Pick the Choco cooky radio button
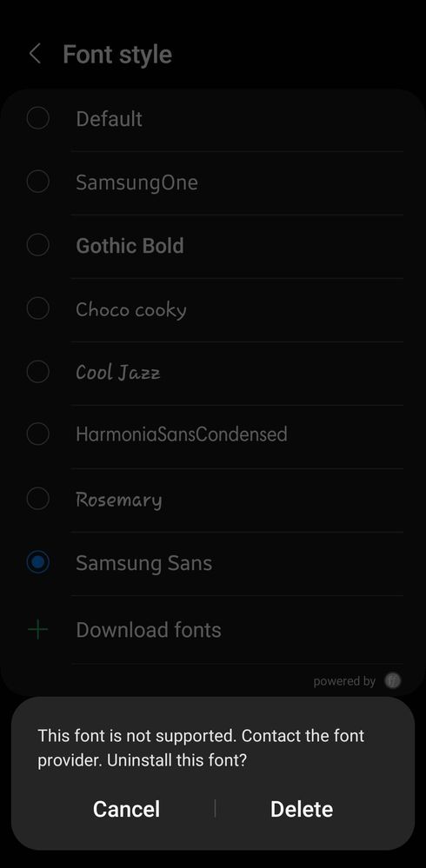 coord(37,308)
